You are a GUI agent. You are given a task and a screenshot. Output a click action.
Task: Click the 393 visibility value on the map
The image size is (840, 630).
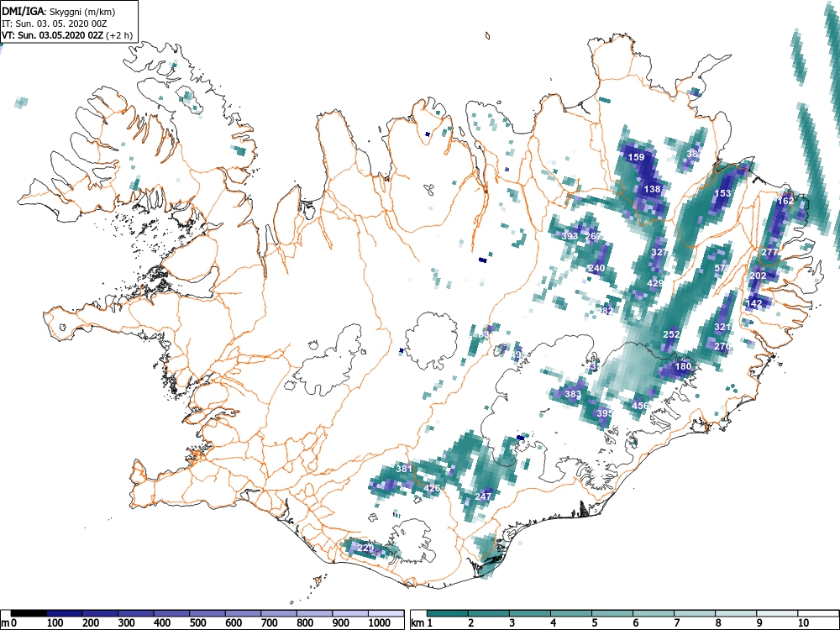click(x=570, y=236)
